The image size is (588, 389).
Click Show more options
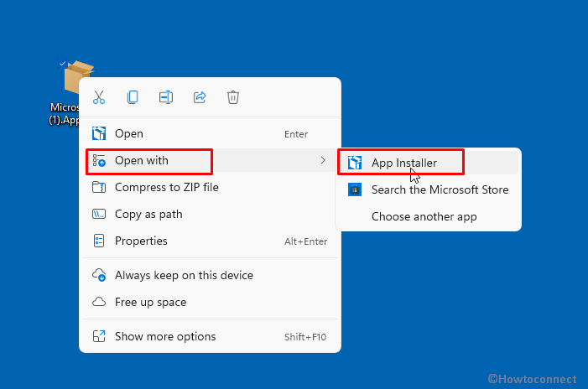click(210, 336)
